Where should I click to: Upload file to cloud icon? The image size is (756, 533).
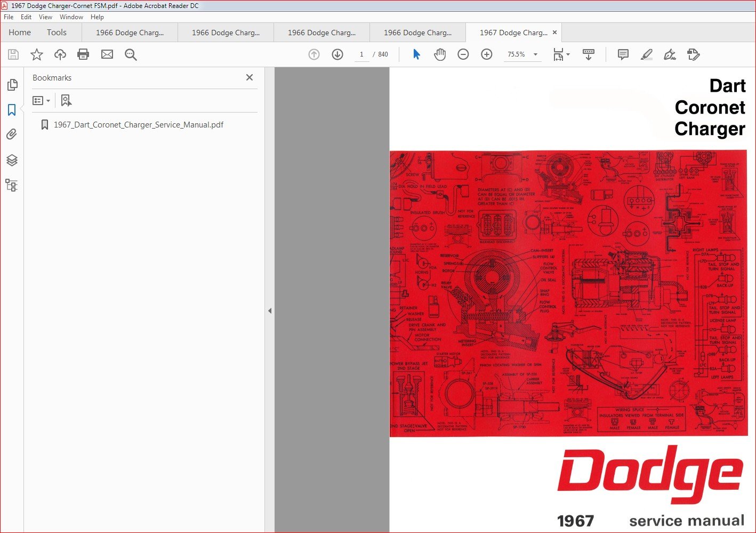click(x=60, y=54)
